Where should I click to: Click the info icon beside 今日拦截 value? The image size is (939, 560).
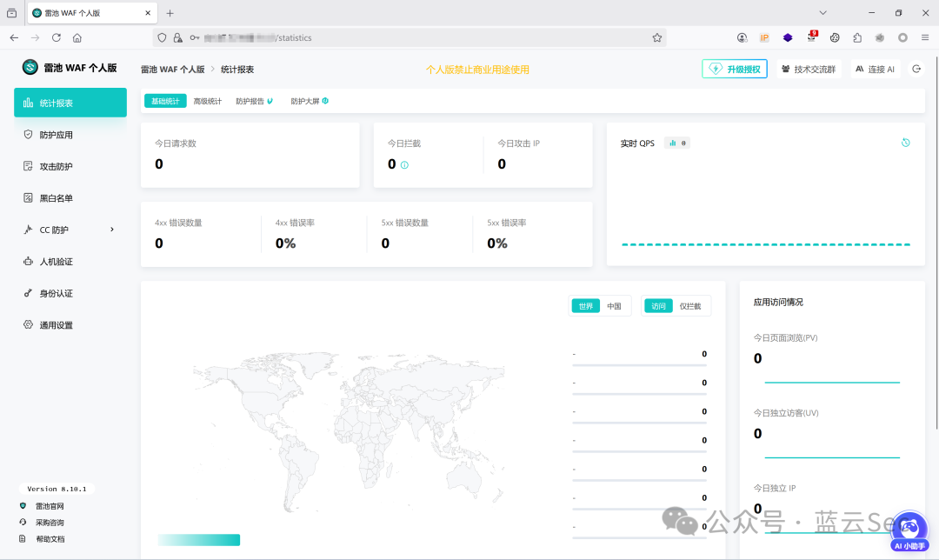tap(405, 165)
